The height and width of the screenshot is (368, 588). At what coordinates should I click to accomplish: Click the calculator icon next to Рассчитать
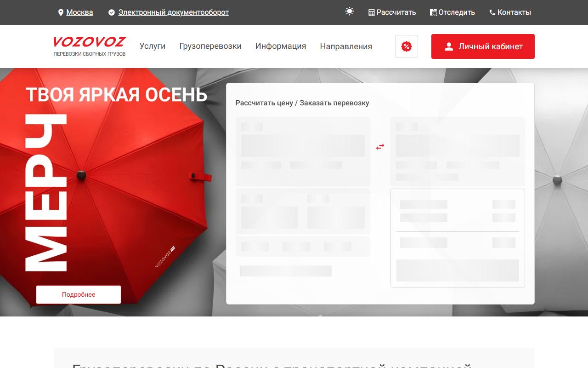pos(372,12)
